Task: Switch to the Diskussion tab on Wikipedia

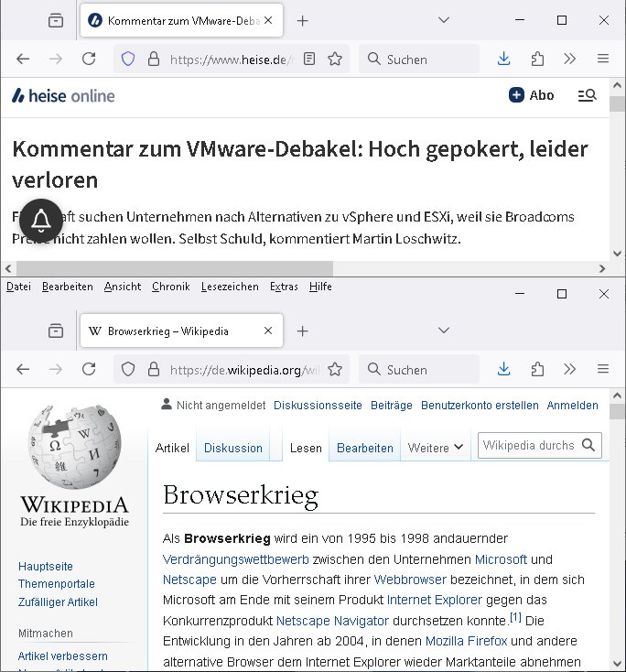Action: coord(233,448)
